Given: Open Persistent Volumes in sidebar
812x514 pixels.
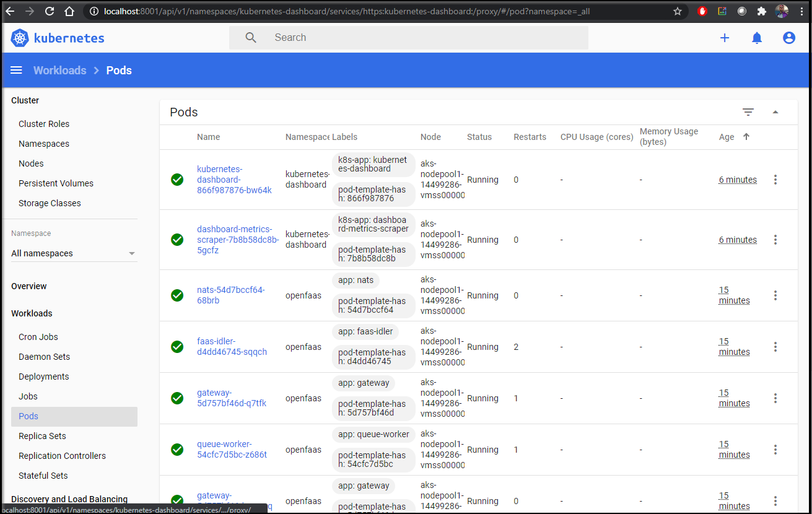Looking at the screenshot, I should (x=56, y=183).
